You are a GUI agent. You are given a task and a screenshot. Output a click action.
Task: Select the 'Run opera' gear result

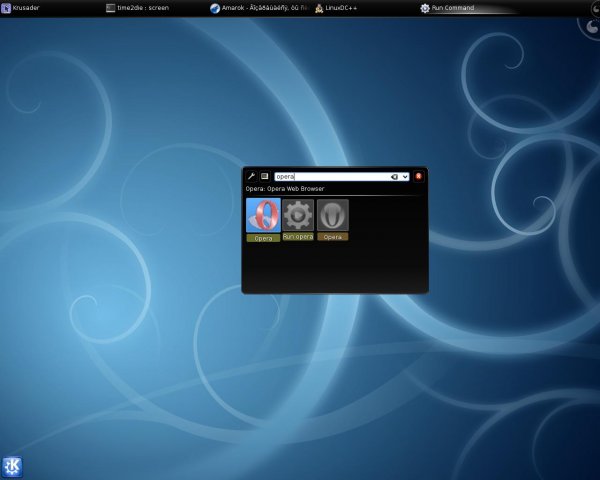(298, 215)
